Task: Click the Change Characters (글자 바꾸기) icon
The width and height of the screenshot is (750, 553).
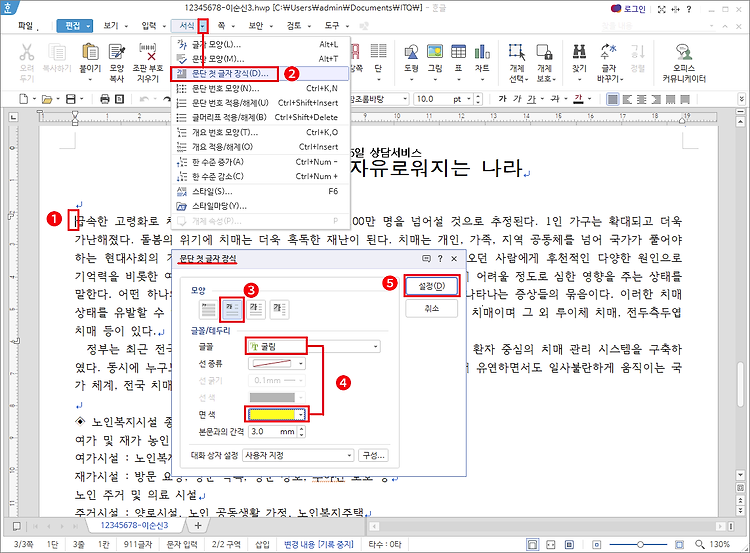Action: [608, 52]
